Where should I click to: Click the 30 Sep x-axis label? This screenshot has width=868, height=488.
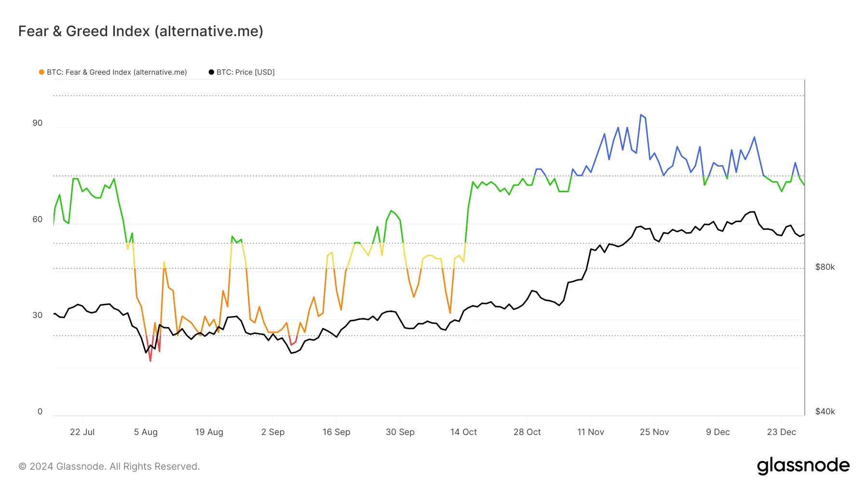click(x=400, y=432)
